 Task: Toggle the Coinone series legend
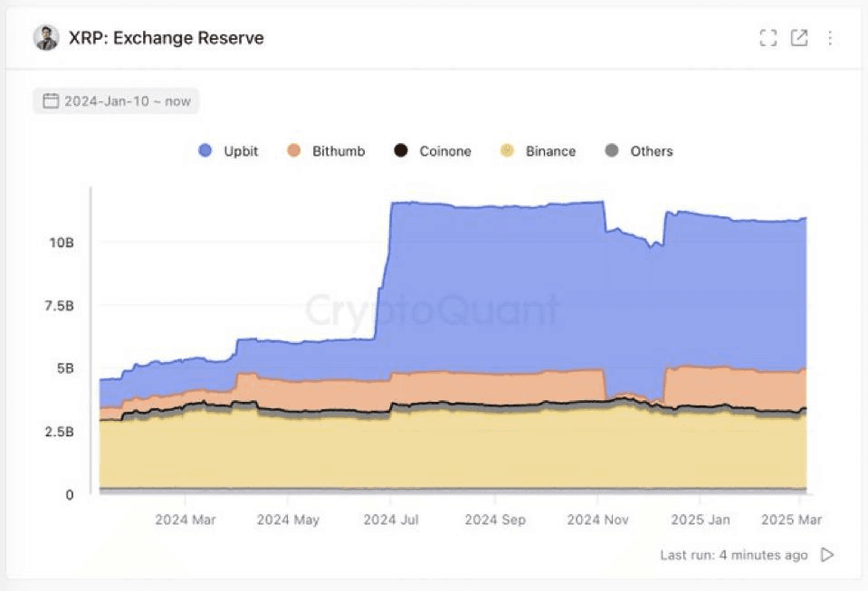tap(444, 151)
